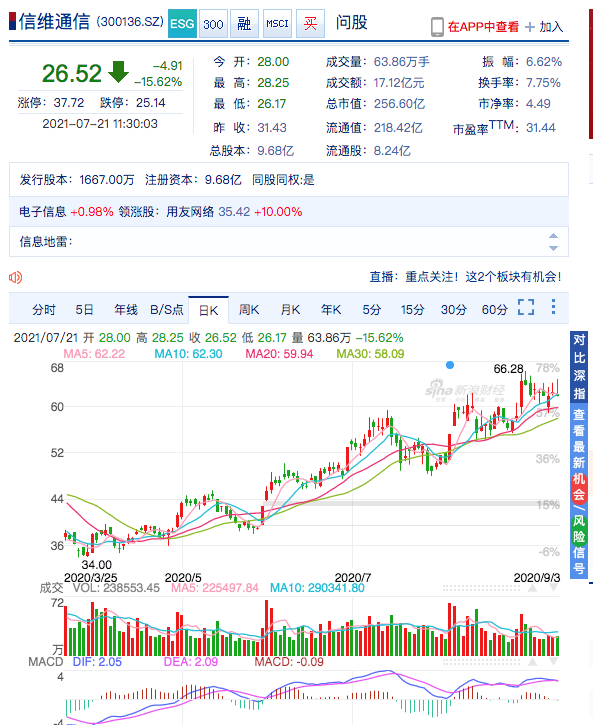This screenshot has width=593, height=725.
Task: Click MA30: 58.09 legend label
Action: coord(370,354)
